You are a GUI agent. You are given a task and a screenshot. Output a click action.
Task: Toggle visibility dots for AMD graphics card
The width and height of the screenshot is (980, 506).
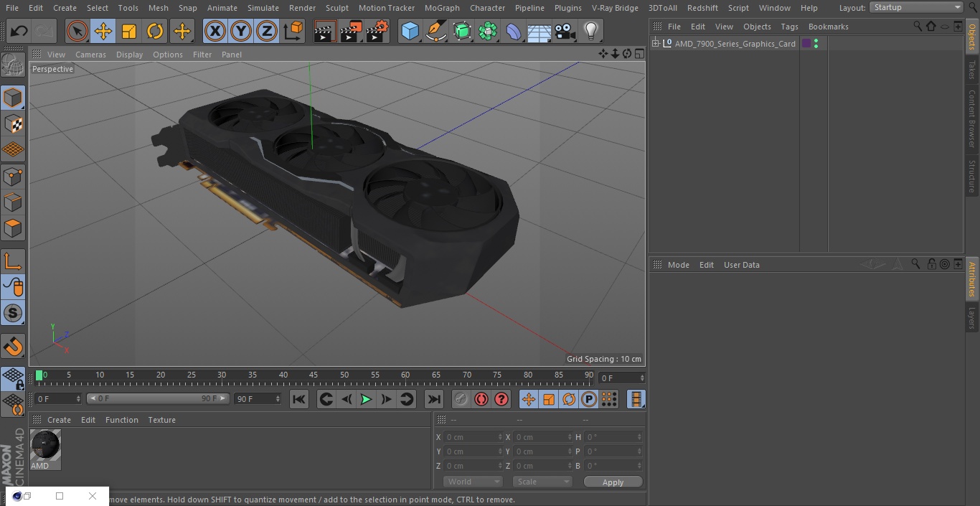coord(816,44)
